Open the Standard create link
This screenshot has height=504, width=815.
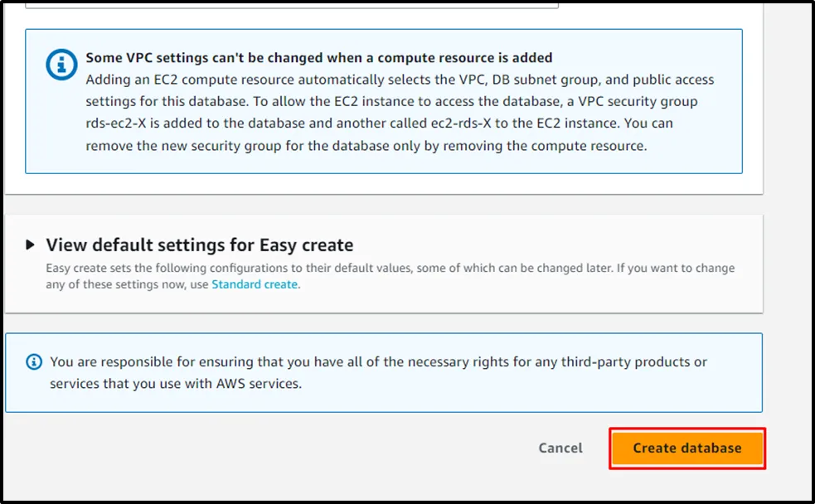[254, 284]
